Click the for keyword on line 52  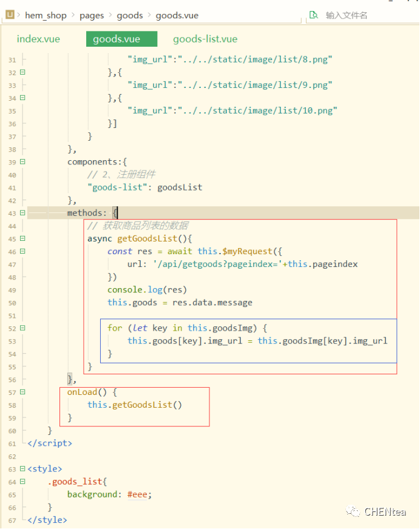point(115,328)
